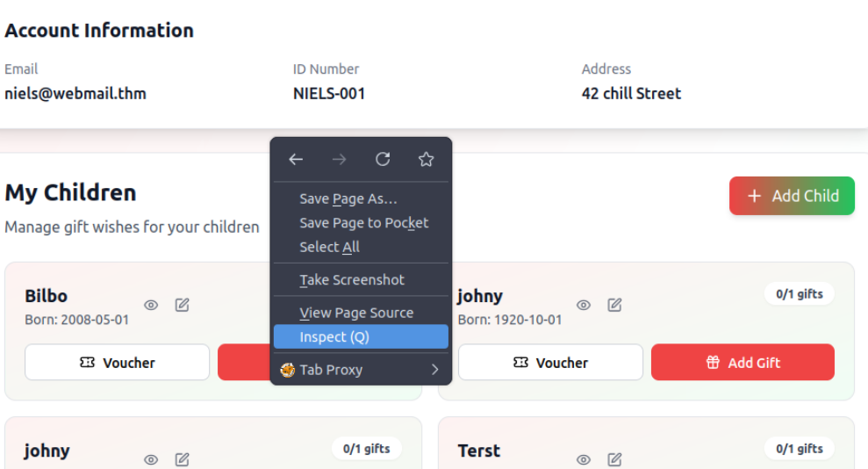Pick Take Screenshot from the menu
Viewport: 868px width, 469px height.
351,280
